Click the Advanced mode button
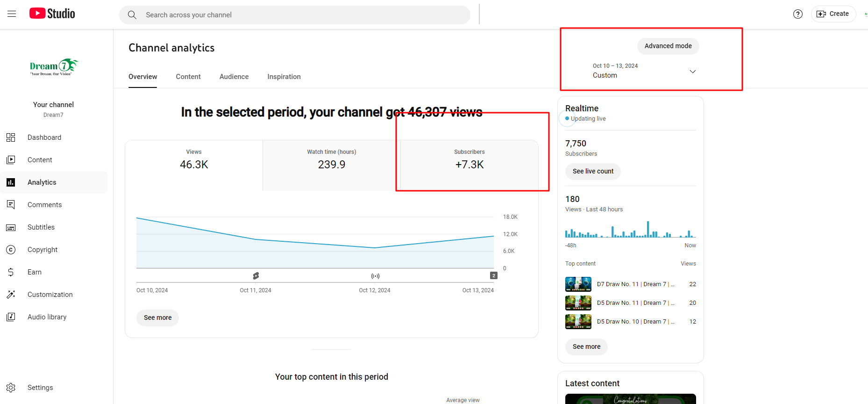 tap(668, 46)
